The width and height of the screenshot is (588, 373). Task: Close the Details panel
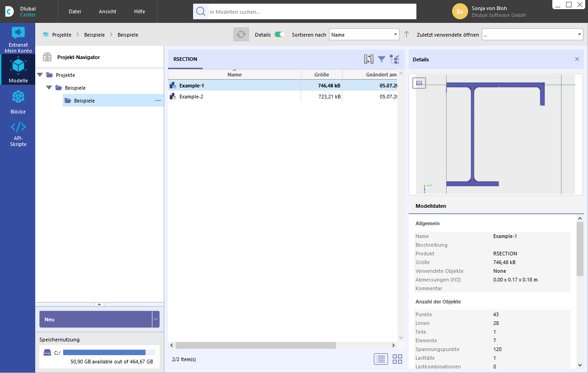[x=577, y=59]
